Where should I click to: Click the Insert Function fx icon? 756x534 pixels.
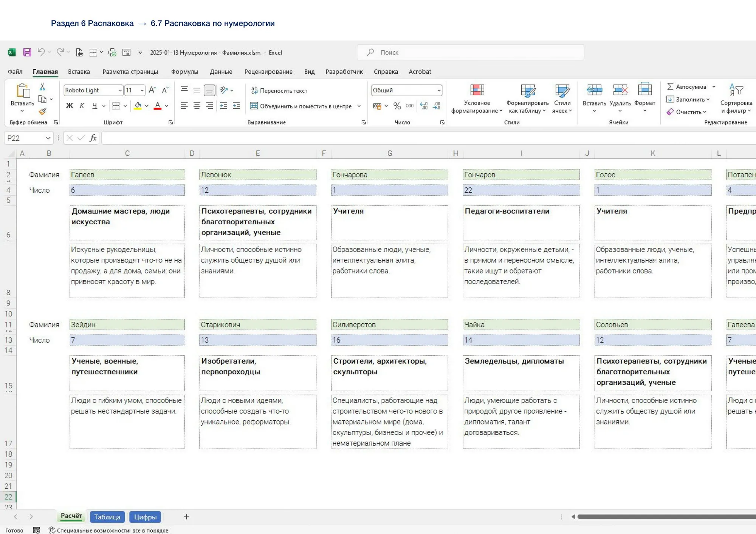[93, 138]
